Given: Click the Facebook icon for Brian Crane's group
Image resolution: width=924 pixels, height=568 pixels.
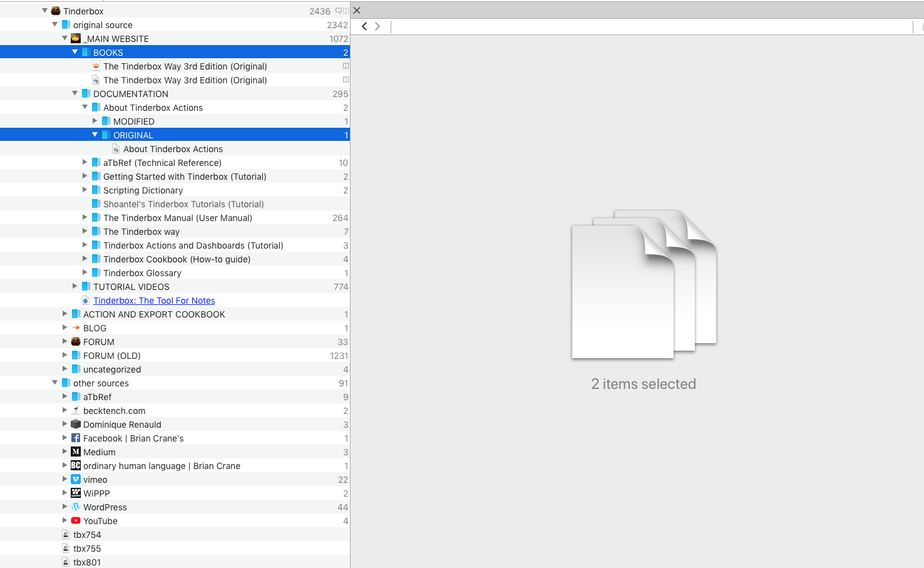Looking at the screenshot, I should click(x=76, y=438).
